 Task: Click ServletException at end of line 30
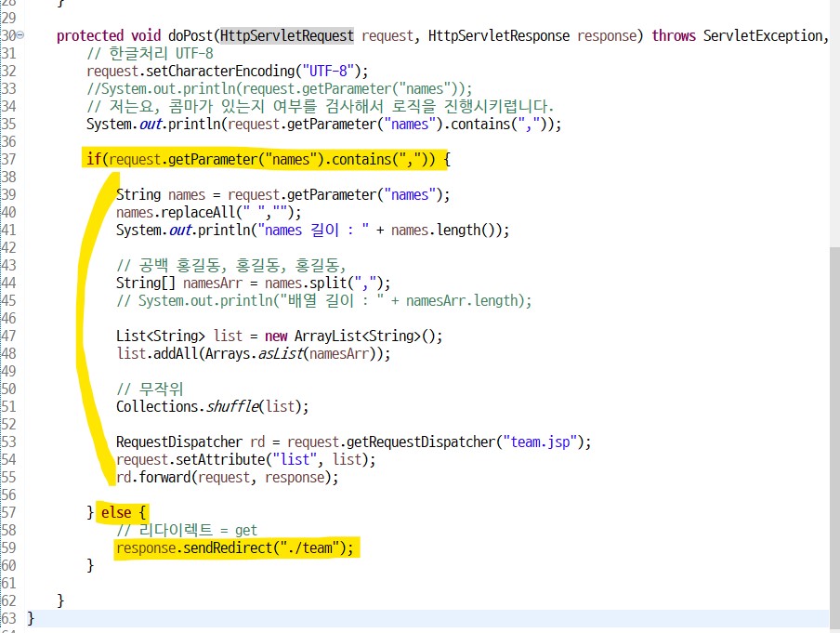point(766,36)
